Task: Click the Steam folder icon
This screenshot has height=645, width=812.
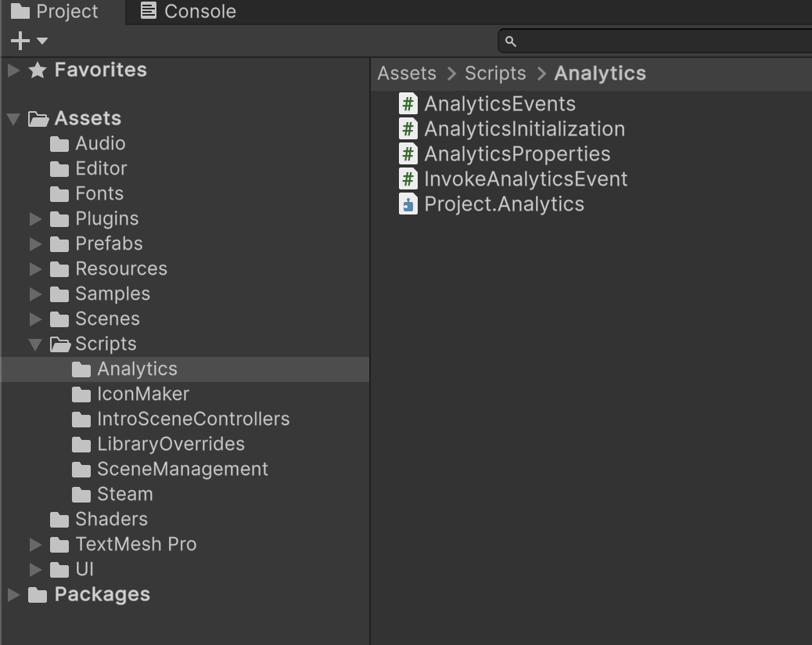Action: tap(81, 494)
